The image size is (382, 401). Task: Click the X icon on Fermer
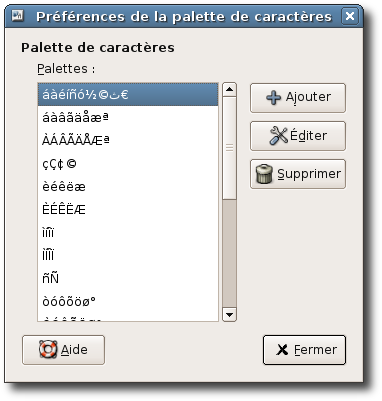click(x=282, y=350)
